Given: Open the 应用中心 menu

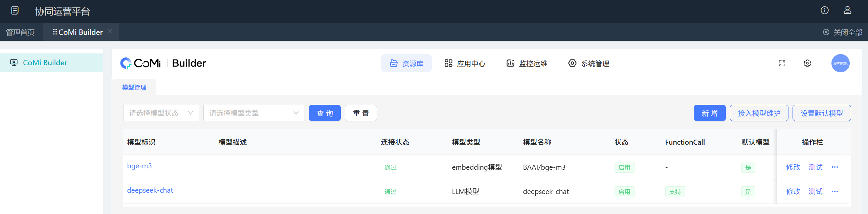Looking at the screenshot, I should coord(465,64).
